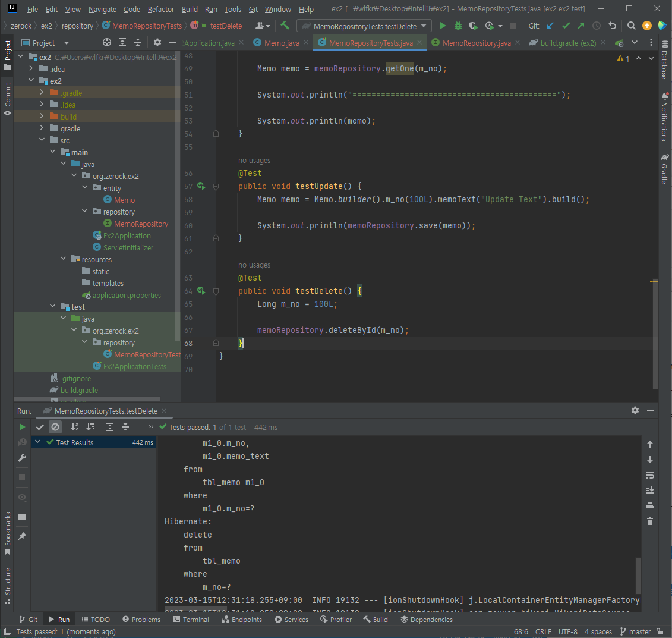Click Collapse All in Project panel
The width and height of the screenshot is (672, 638).
(x=138, y=42)
